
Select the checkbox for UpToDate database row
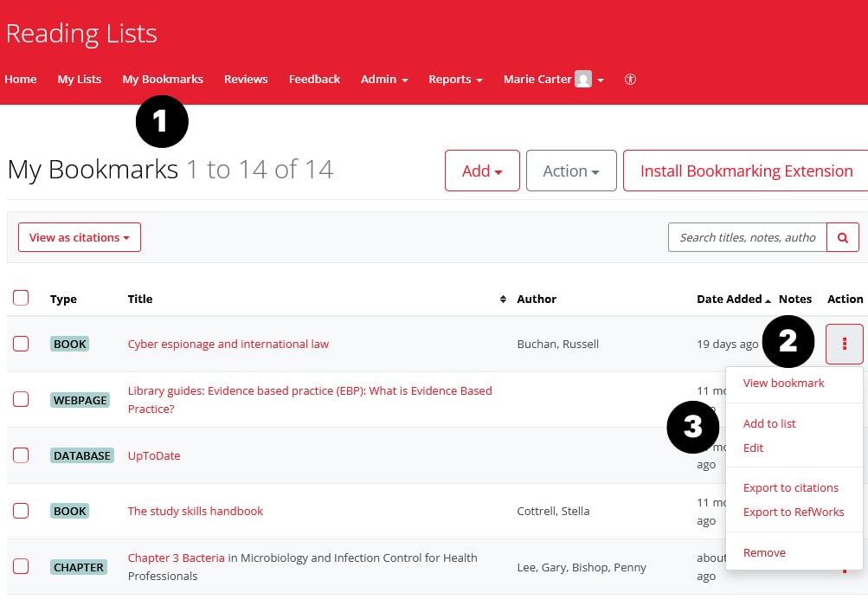pos(21,455)
